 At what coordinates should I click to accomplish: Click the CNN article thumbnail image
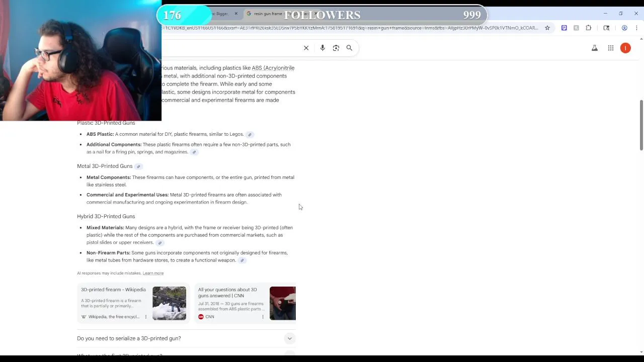pyautogui.click(x=283, y=303)
